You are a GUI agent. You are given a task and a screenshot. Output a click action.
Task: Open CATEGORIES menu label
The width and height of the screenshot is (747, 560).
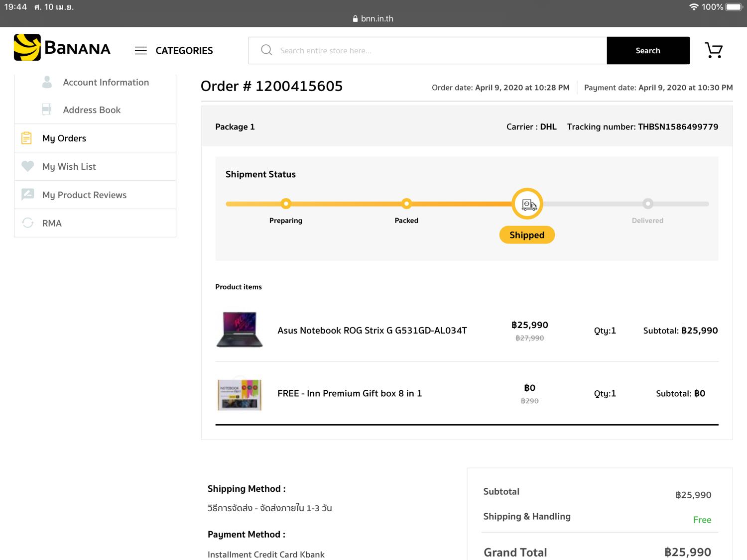[x=184, y=50]
